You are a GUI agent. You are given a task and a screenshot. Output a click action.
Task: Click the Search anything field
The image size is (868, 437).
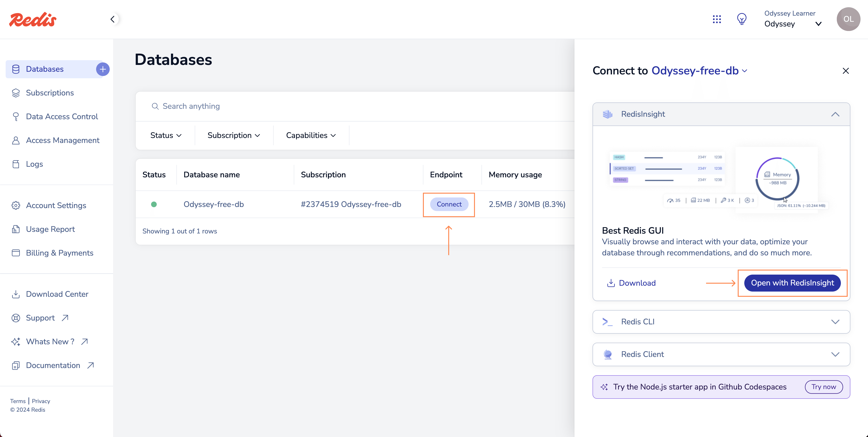303,106
